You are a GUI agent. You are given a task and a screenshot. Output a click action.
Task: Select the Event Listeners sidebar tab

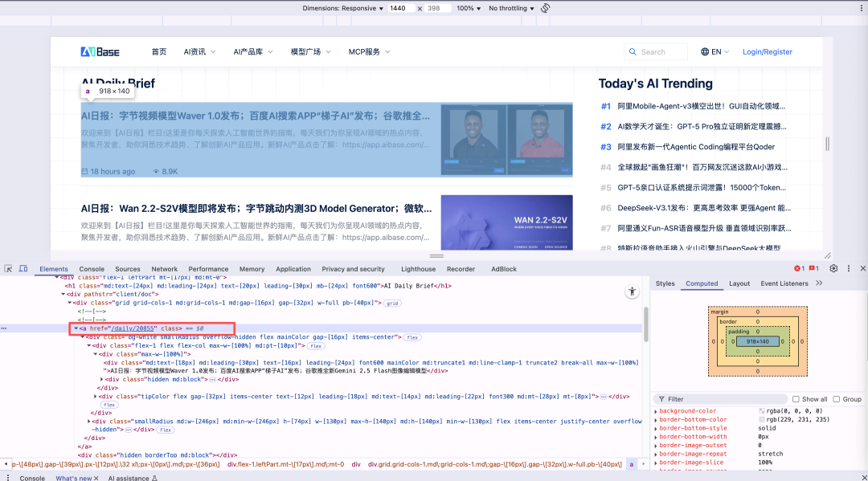(x=784, y=283)
